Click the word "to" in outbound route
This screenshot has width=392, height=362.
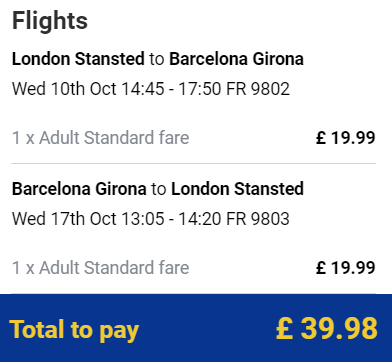[157, 59]
